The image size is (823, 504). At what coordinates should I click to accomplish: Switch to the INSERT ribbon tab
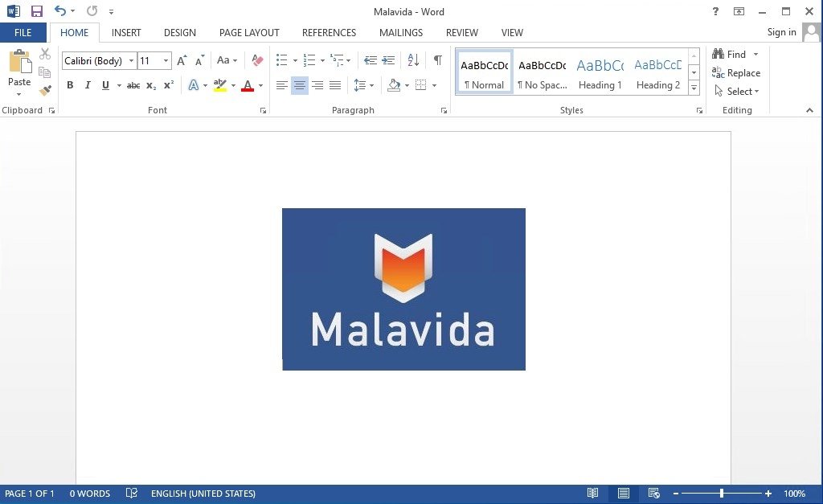pos(125,32)
